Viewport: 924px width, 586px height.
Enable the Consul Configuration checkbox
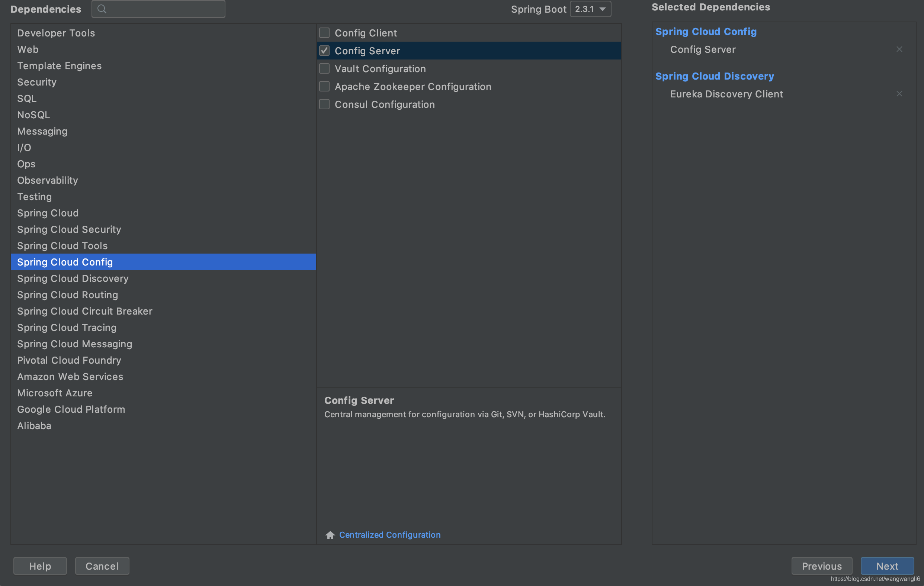tap(324, 104)
